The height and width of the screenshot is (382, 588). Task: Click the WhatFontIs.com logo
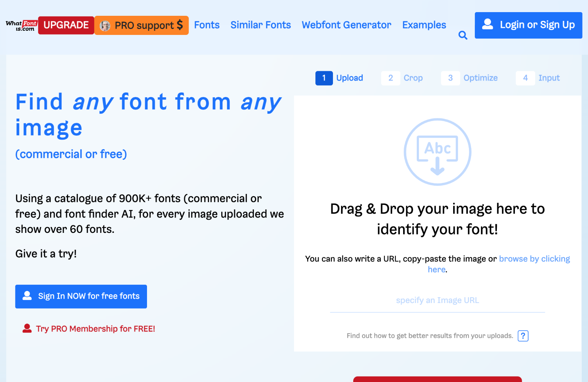[22, 25]
